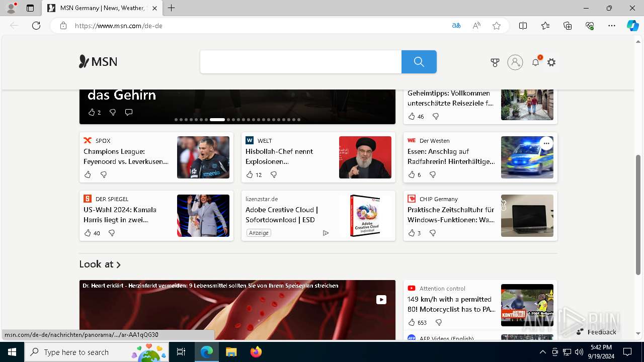Click the browser refresh button

pos(36,26)
